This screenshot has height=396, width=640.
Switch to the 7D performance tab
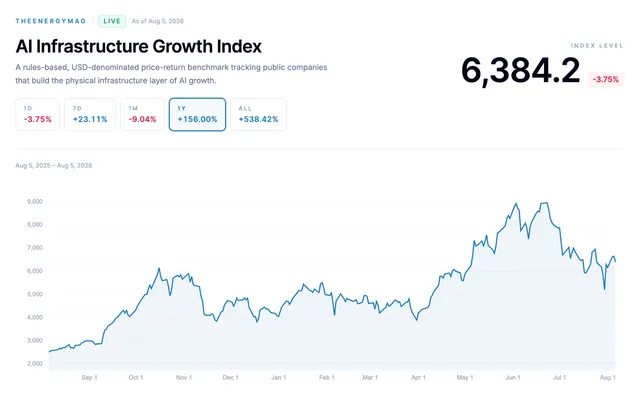tap(90, 114)
